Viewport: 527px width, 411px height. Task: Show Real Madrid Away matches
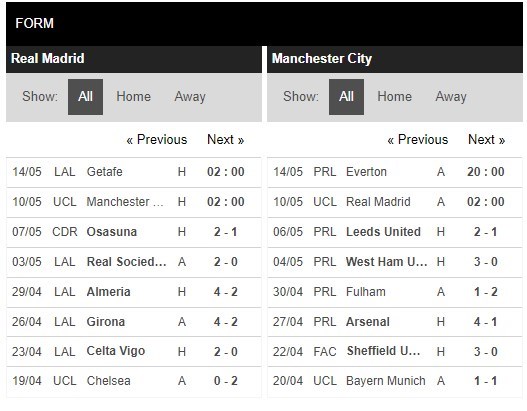coord(190,97)
